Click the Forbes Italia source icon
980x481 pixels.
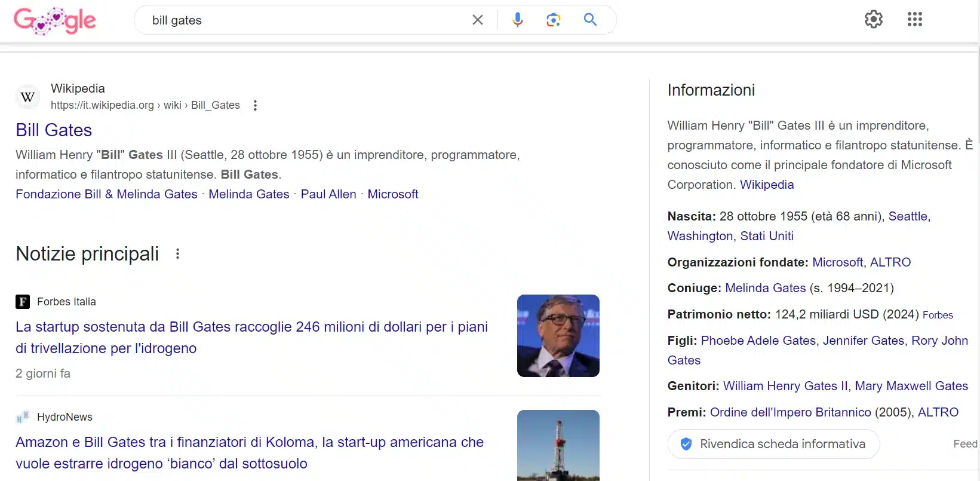[23, 302]
